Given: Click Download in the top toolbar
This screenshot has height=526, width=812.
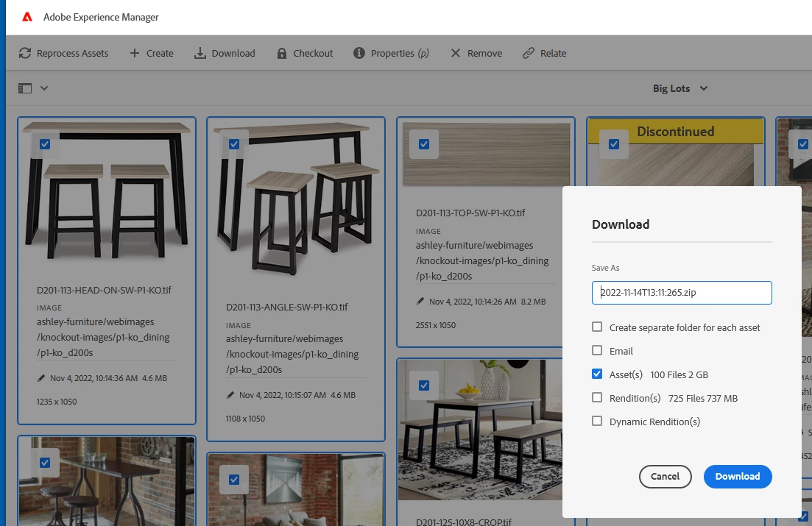Looking at the screenshot, I should click(225, 53).
